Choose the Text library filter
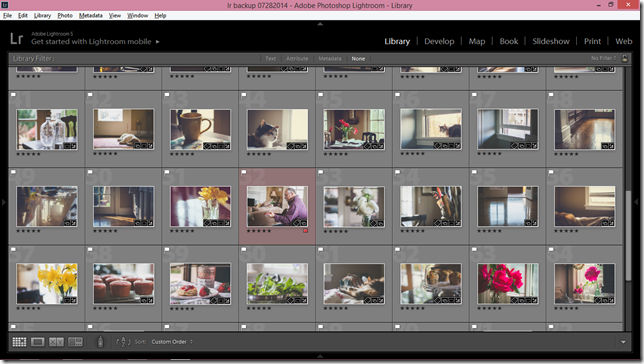Viewport: 644px width, 364px height. coord(271,58)
